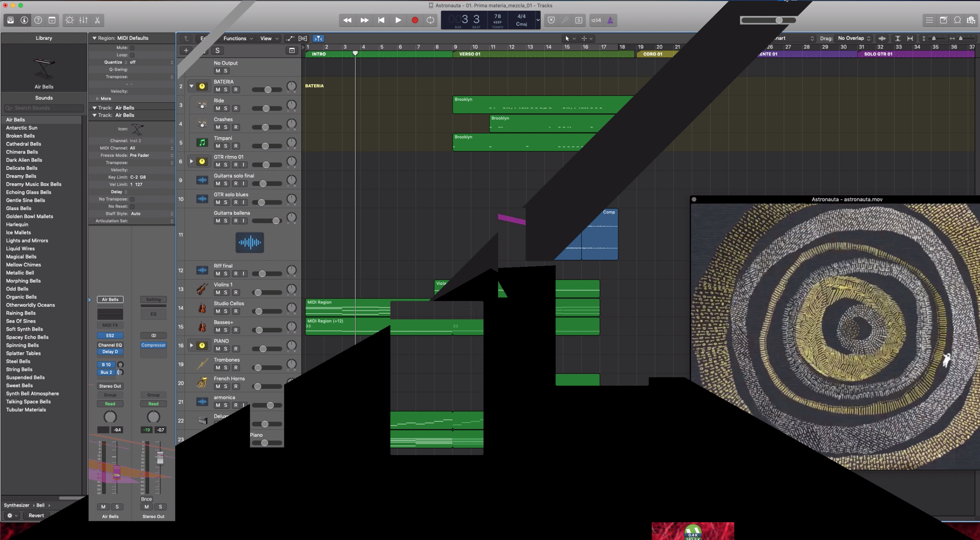Toggle mute on PIANO track
This screenshot has height=540, width=980.
(x=215, y=348)
